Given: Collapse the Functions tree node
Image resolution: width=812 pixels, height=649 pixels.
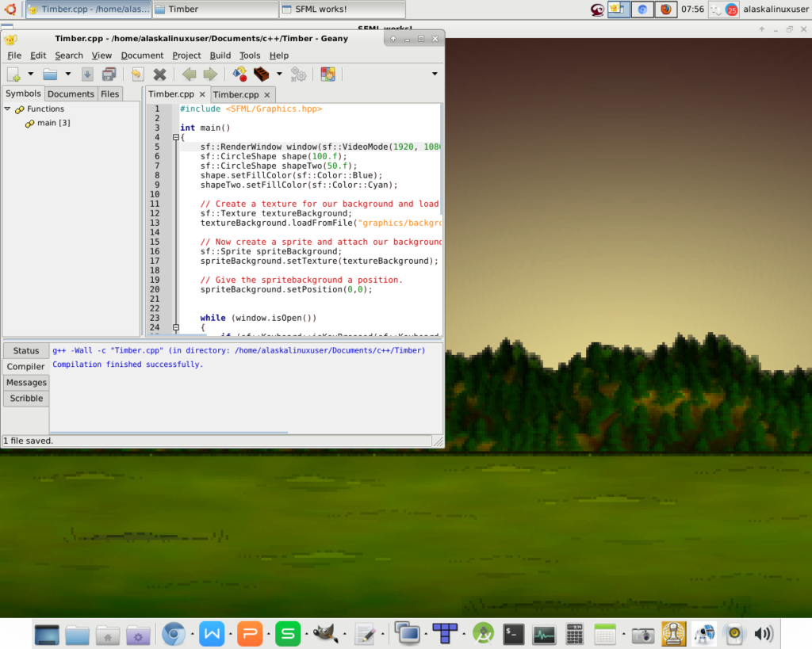Looking at the screenshot, I should (x=8, y=109).
